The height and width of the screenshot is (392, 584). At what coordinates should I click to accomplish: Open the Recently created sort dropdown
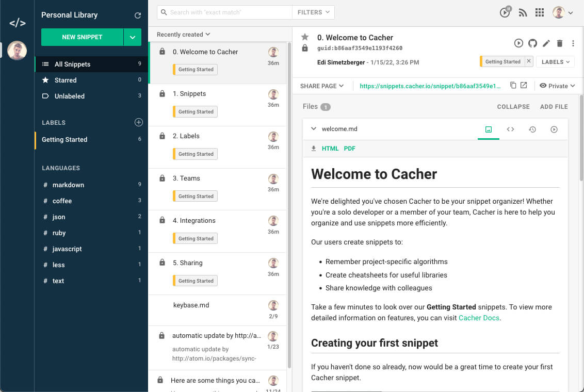[x=183, y=34]
